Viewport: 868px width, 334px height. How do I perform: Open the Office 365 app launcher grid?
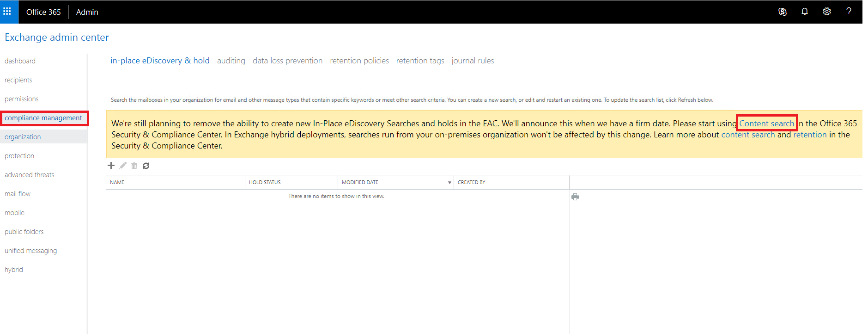(x=7, y=12)
